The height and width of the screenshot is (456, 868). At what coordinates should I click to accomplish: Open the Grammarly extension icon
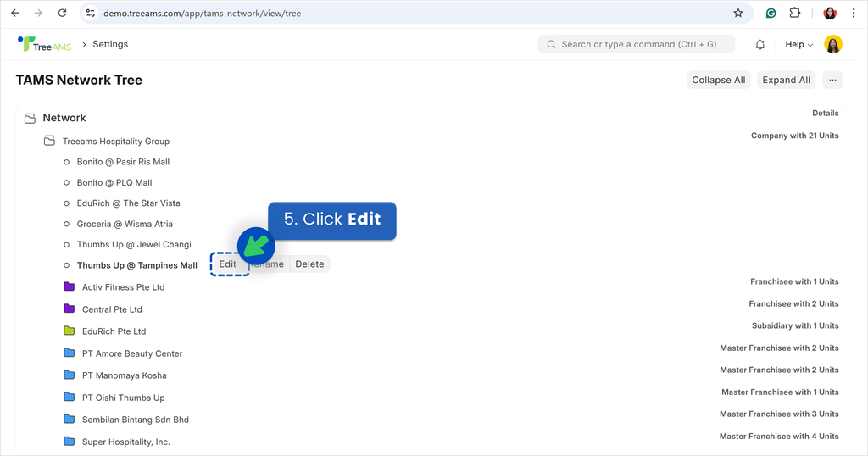[771, 13]
